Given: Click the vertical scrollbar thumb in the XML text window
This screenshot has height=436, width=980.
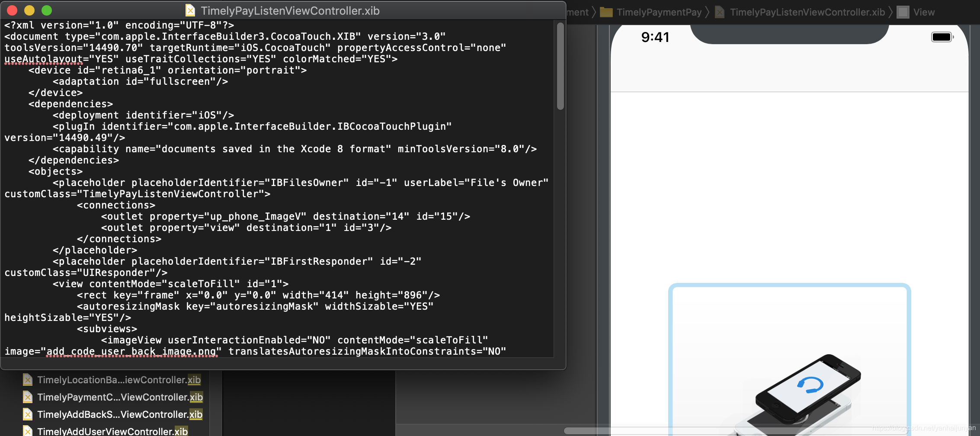Looking at the screenshot, I should tap(560, 66).
